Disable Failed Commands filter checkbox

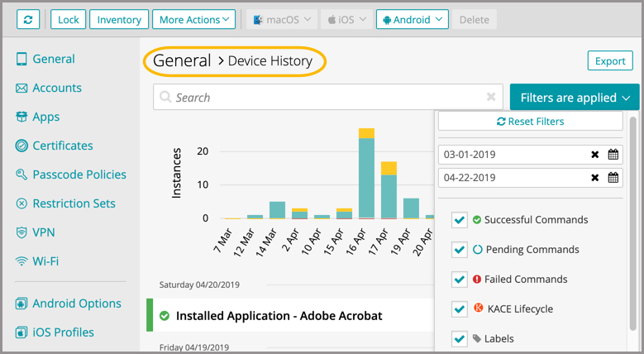click(x=460, y=280)
